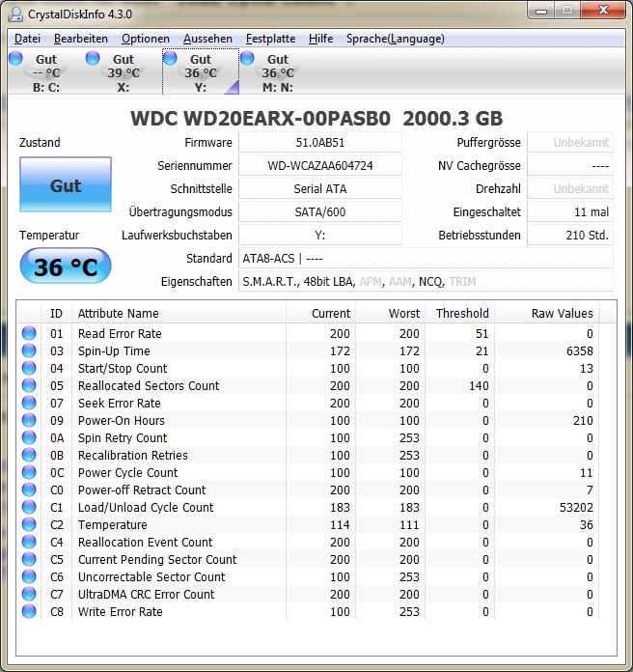Click status icon for Reallocation Event Count
This screenshot has height=672, width=633.
click(x=29, y=542)
